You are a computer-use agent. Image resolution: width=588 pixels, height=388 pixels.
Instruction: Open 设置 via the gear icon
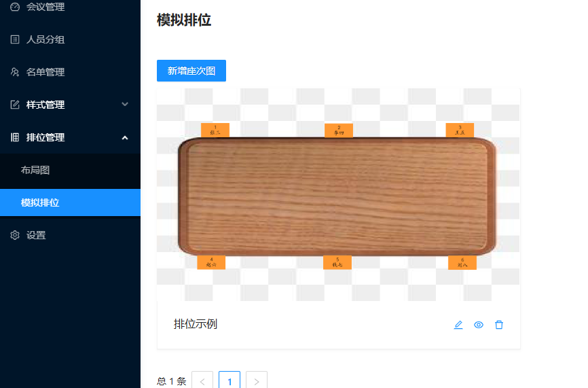point(15,235)
